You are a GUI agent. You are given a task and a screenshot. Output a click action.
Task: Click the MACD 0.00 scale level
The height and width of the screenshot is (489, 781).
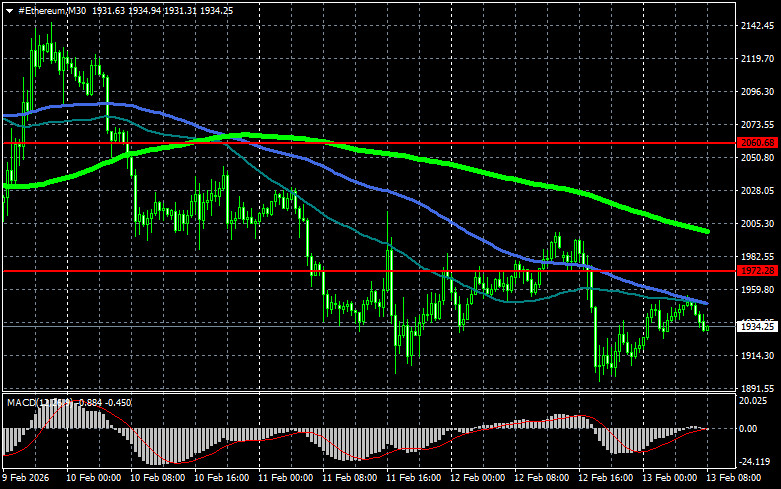pyautogui.click(x=750, y=429)
